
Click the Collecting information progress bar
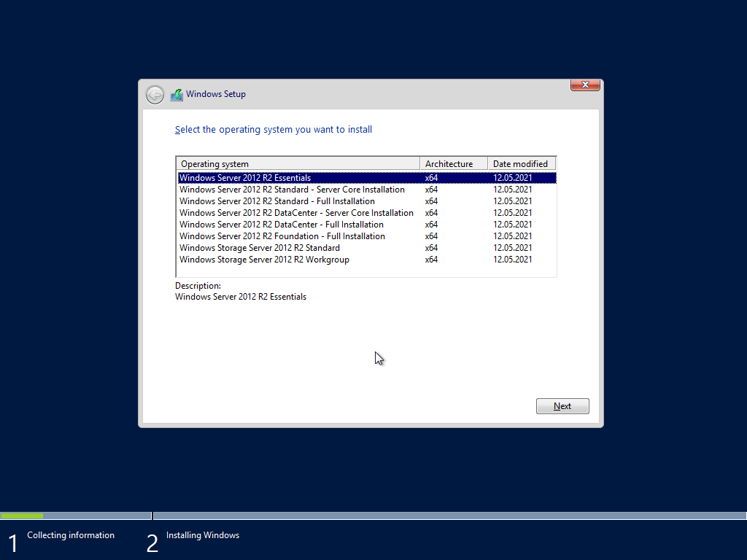pyautogui.click(x=76, y=516)
